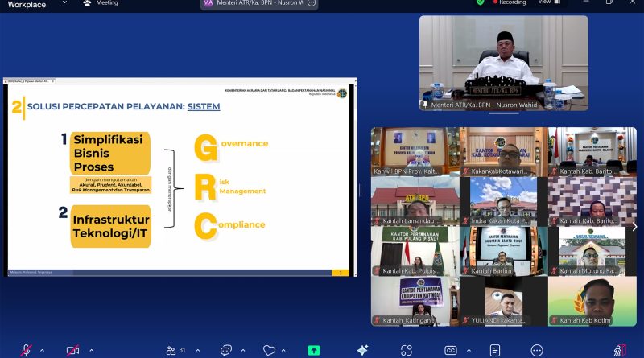Viewport: 644px width, 358px height.
Task: Select the Kantah Kab Kotim video thumbnail
Action: point(592,302)
